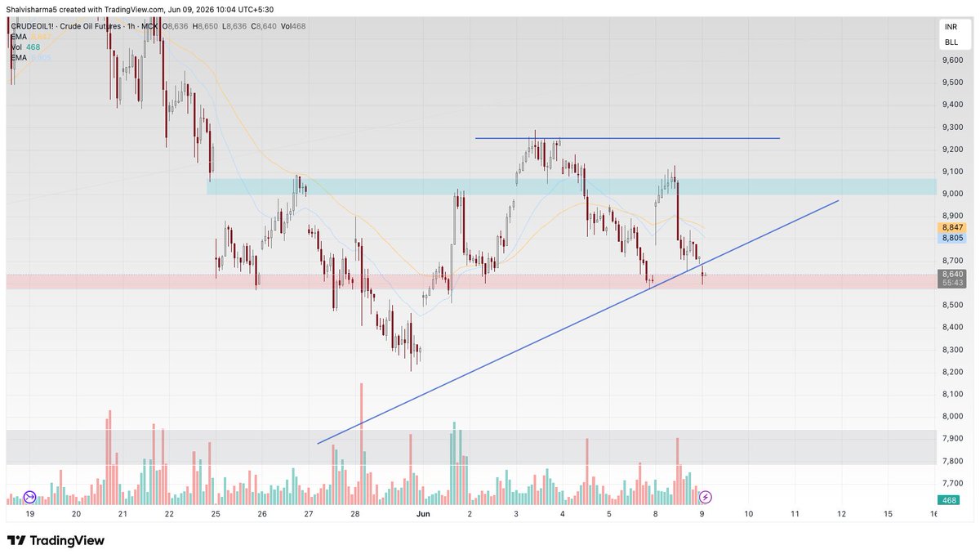Click the purple lightning event icon near date 9
This screenshot has height=559, width=980.
(x=706, y=496)
